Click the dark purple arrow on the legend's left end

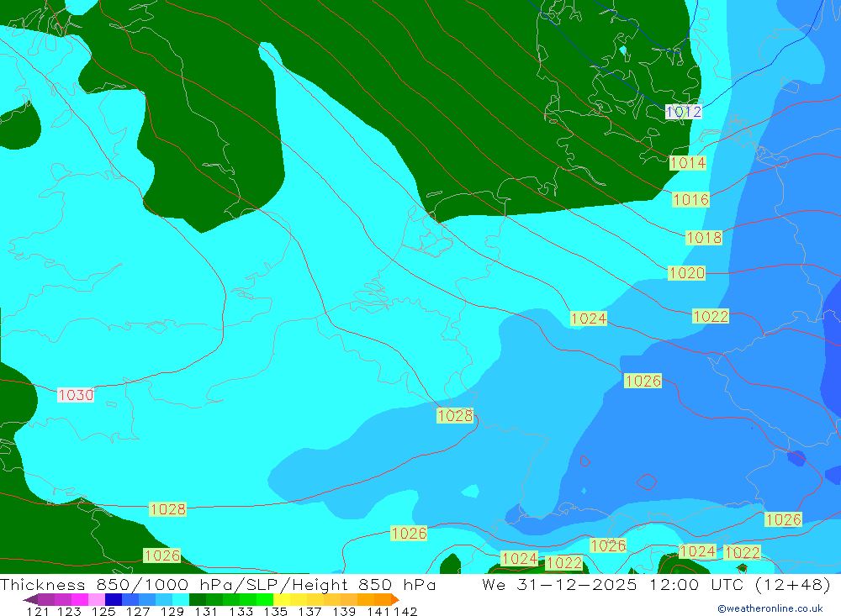30,599
